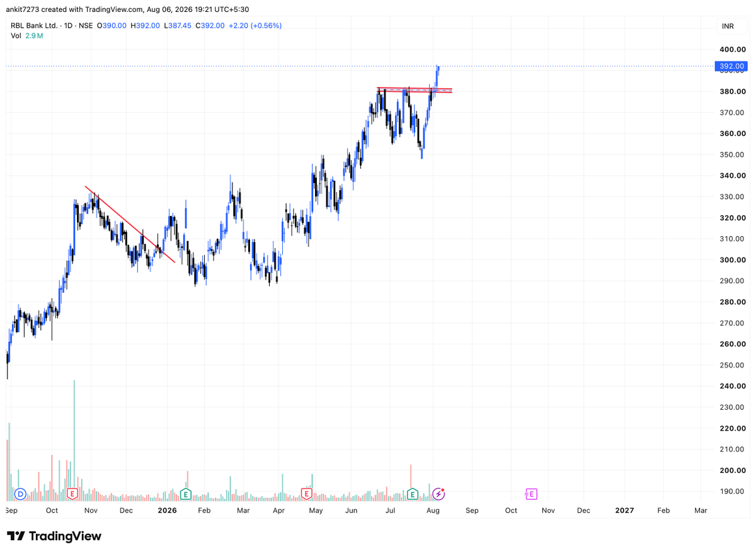Click the 200.00 price axis label
This screenshot has height=554, width=756.
733,471
